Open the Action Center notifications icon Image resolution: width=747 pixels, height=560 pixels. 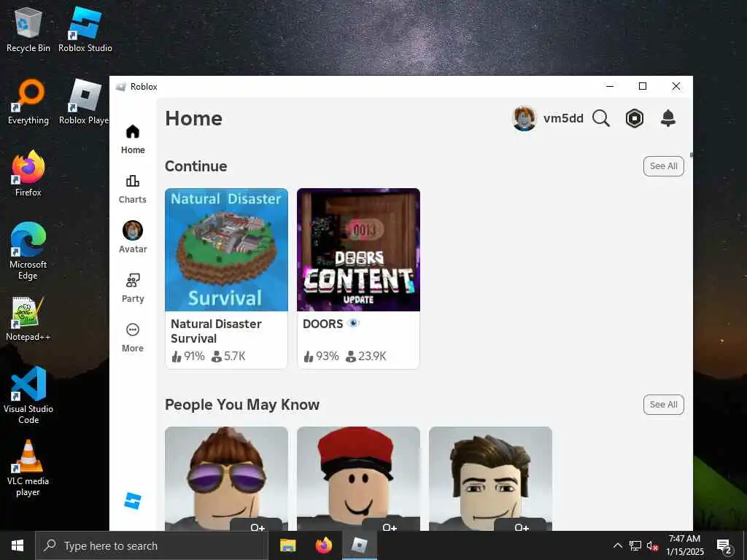724,546
